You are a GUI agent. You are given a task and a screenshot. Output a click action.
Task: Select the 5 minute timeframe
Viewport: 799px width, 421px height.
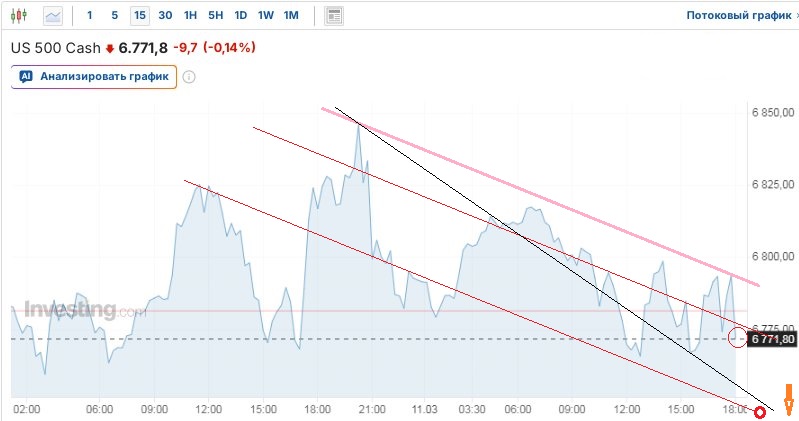(x=114, y=16)
